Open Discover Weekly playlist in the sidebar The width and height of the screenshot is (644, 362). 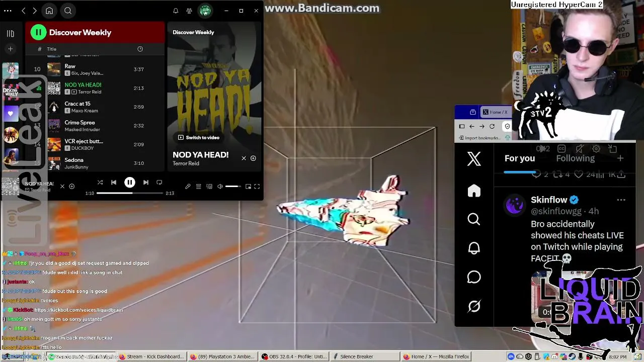(11, 92)
